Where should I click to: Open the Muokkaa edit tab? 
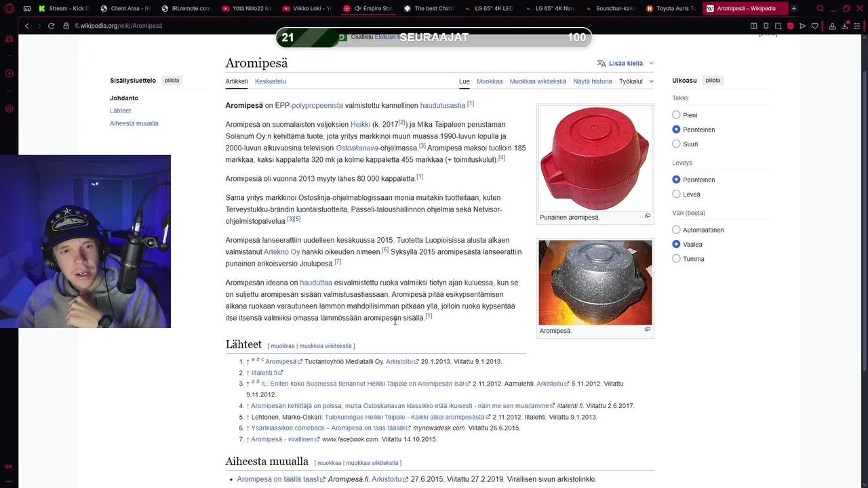pos(490,81)
